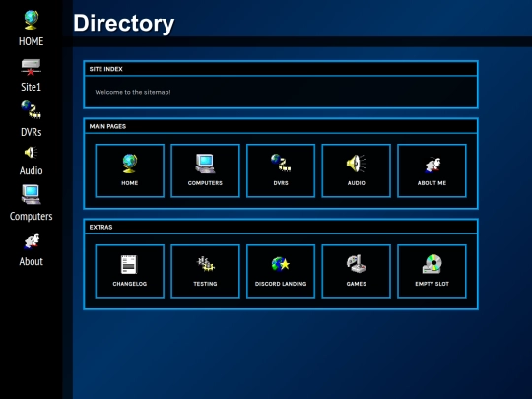Open the ABOUT ME card label
Image resolution: width=532 pixels, height=399 pixels.
pyautogui.click(x=432, y=183)
